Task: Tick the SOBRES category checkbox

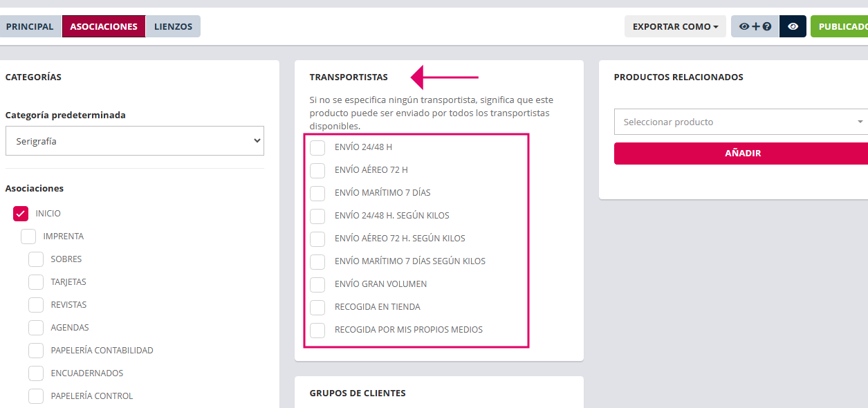Action: pyautogui.click(x=36, y=259)
